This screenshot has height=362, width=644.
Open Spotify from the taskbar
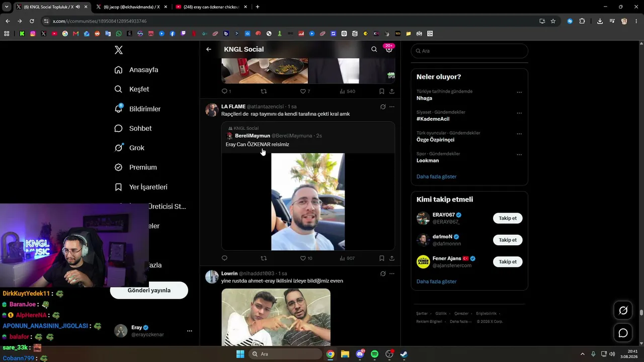(374, 354)
